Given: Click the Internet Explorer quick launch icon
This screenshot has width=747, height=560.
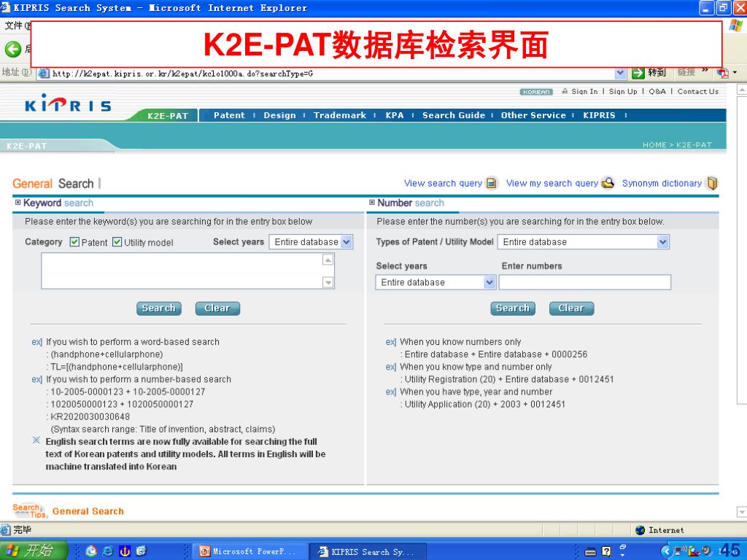Looking at the screenshot, I should pyautogui.click(x=108, y=551).
